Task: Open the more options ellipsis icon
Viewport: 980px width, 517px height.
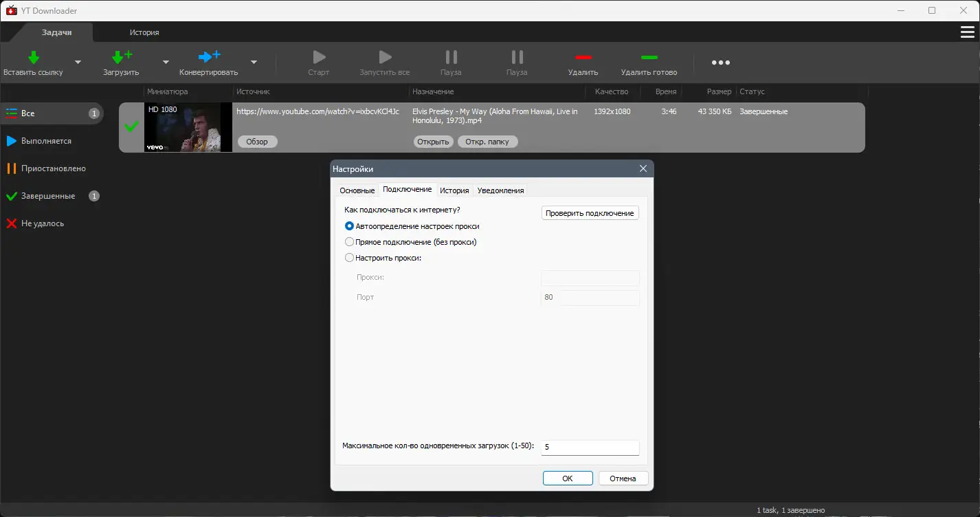Action: [x=720, y=62]
